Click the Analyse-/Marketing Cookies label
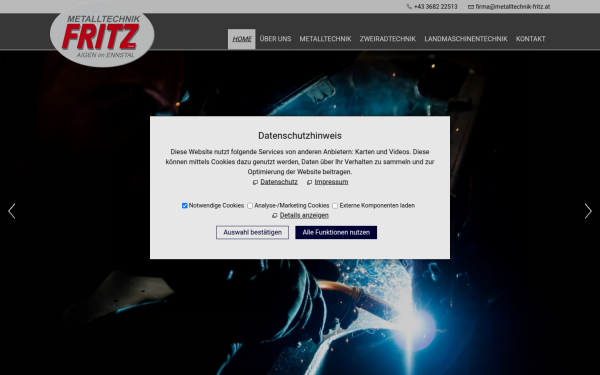This screenshot has height=375, width=600. [292, 206]
